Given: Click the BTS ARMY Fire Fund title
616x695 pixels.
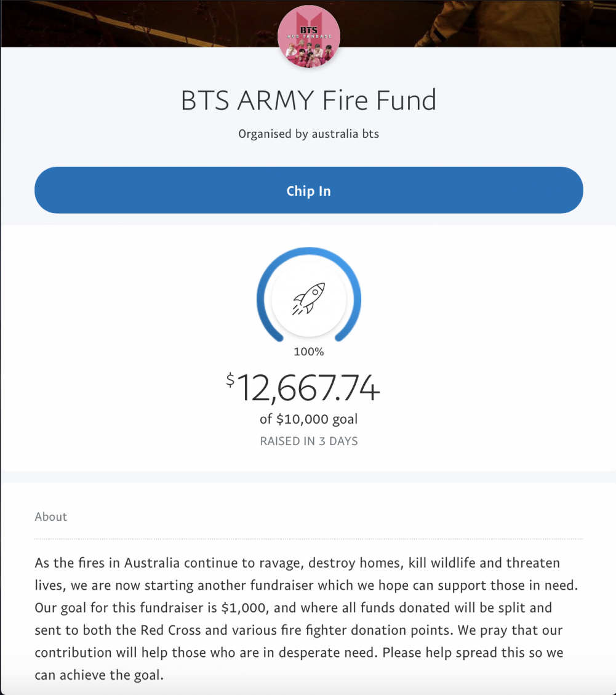Looking at the screenshot, I should point(308,100).
